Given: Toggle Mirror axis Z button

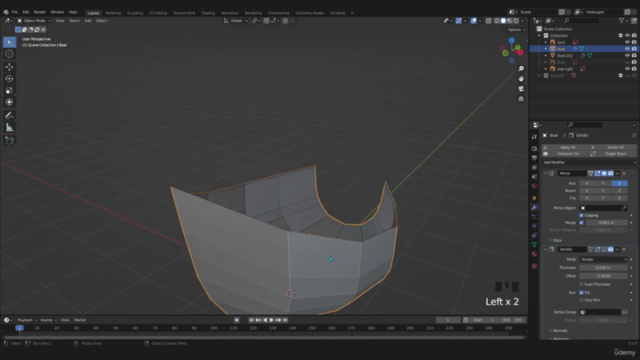Looking at the screenshot, I should (620, 183).
